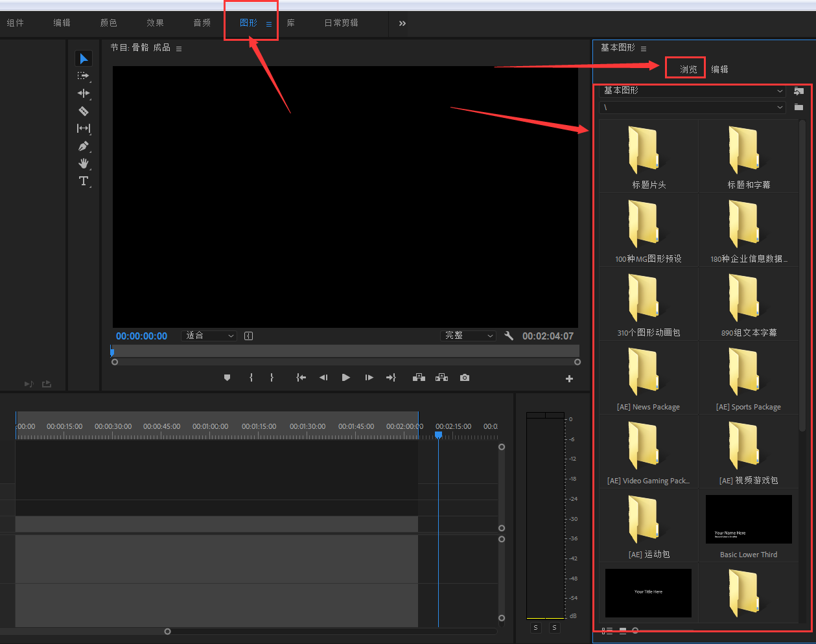Select the Pen tool
This screenshot has height=644, width=816.
pos(83,146)
